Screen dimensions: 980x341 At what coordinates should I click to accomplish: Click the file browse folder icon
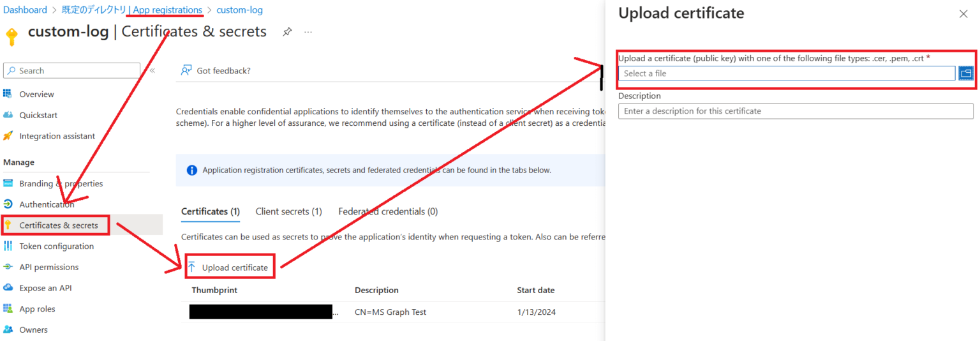[x=966, y=73]
